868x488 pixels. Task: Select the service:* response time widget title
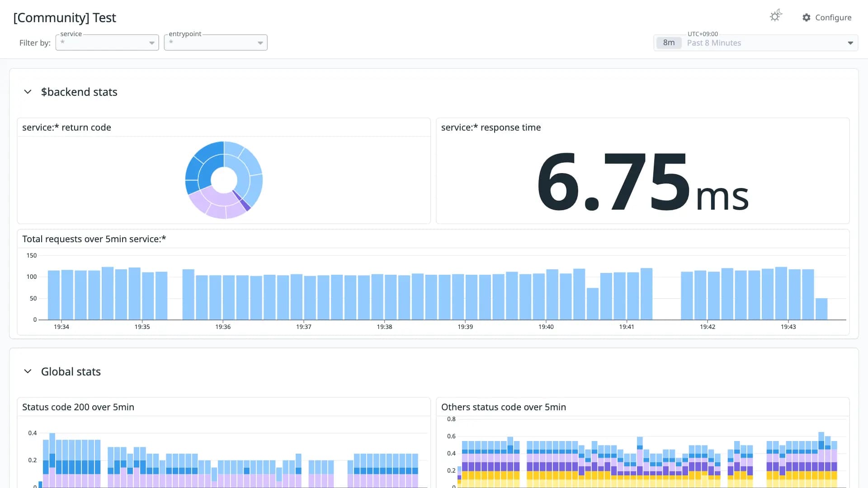pos(491,127)
